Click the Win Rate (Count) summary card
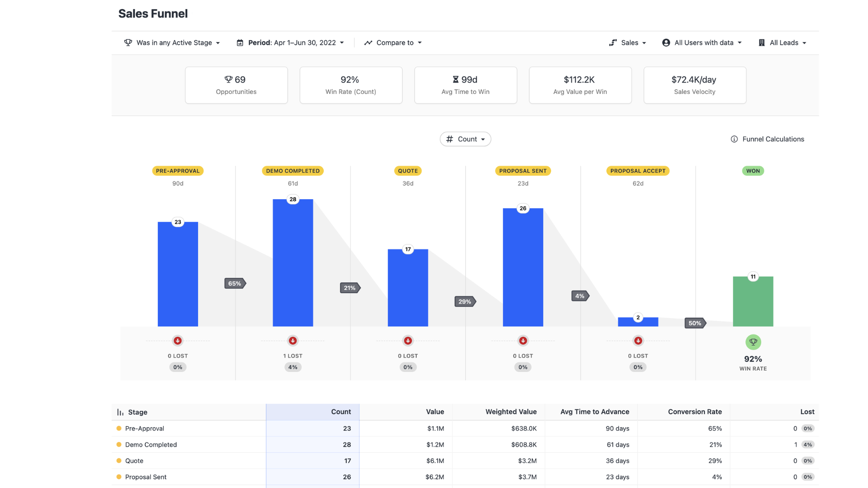Viewport: 868px width, 488px height. point(351,85)
